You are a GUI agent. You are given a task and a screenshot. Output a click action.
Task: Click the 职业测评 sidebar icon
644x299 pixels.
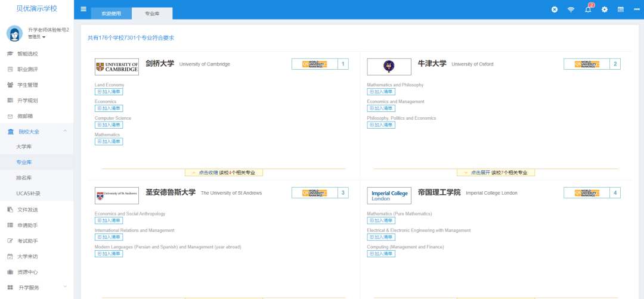pyautogui.click(x=10, y=69)
